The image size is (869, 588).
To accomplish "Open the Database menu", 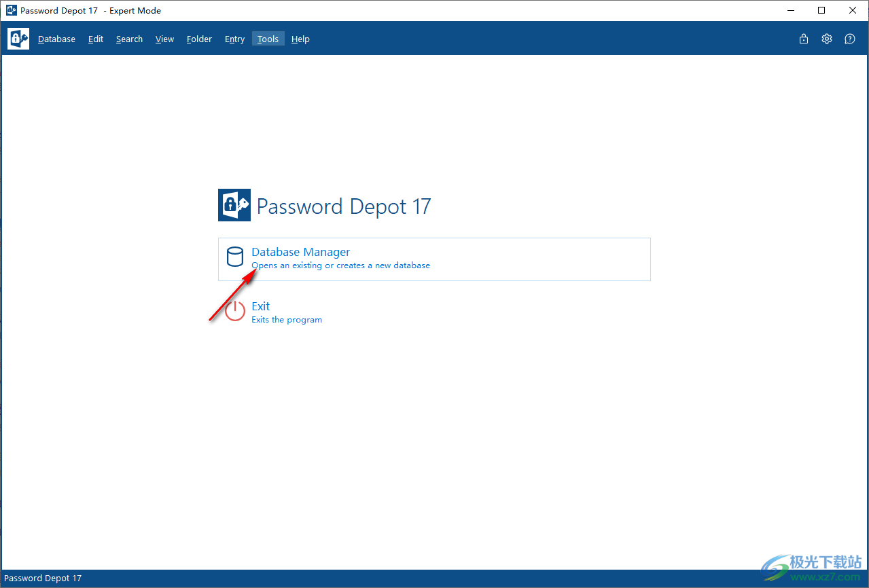I will coord(56,39).
